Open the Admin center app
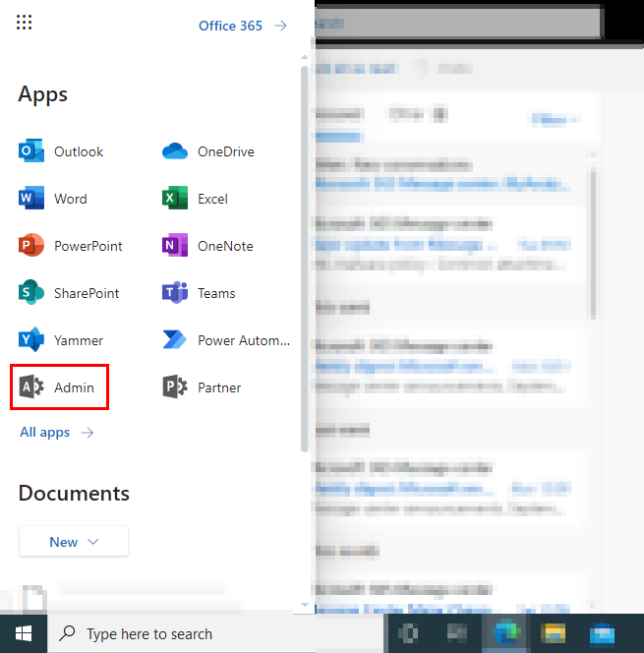Image resolution: width=644 pixels, height=653 pixels. [59, 387]
